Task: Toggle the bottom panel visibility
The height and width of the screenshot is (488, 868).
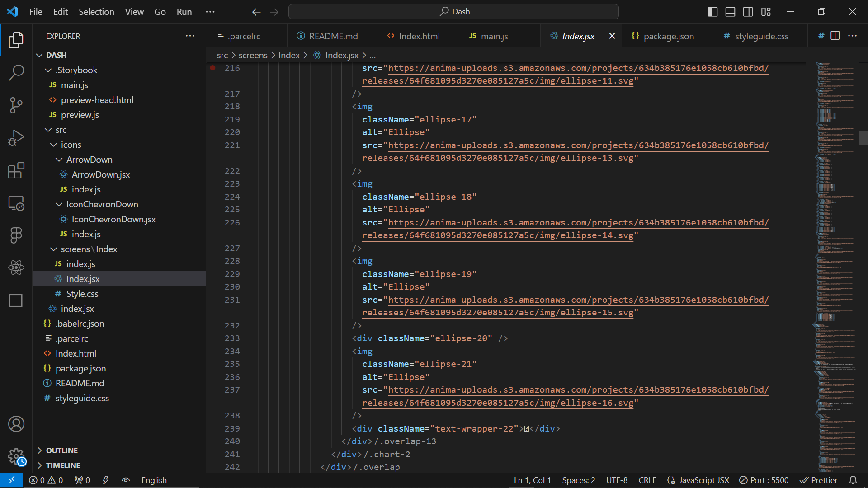Action: point(730,12)
